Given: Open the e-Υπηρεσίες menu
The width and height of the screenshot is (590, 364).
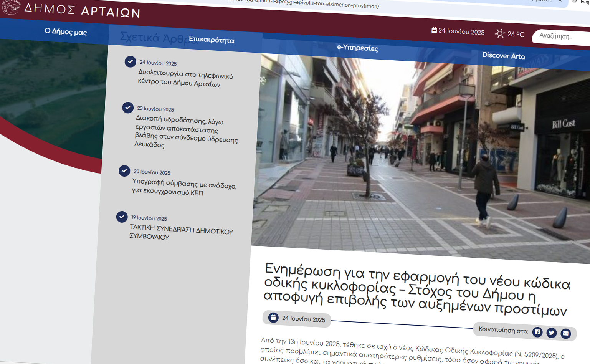Looking at the screenshot, I should point(357,48).
